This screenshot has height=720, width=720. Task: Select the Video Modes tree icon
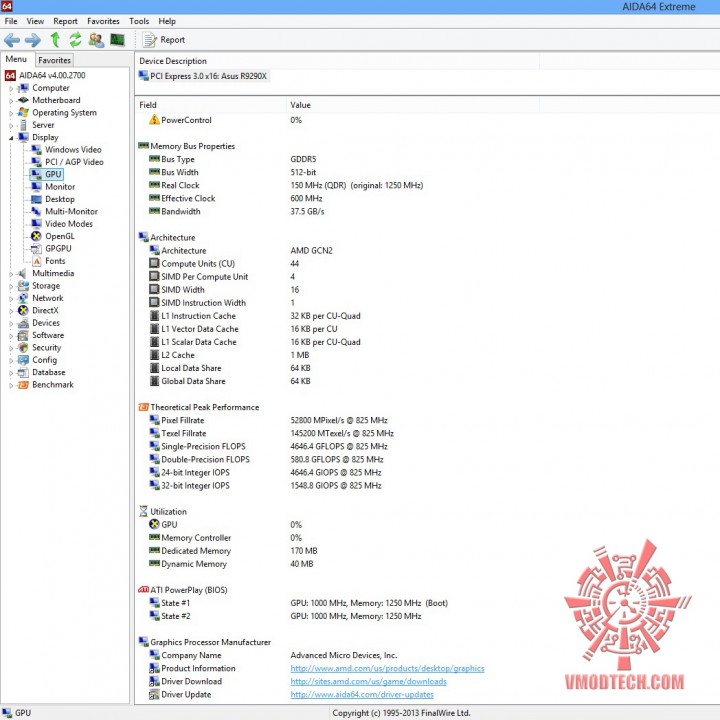(x=36, y=224)
